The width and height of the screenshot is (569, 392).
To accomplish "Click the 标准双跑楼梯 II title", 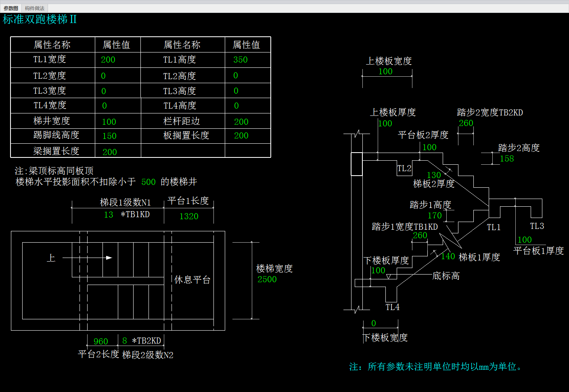I will tap(40, 19).
